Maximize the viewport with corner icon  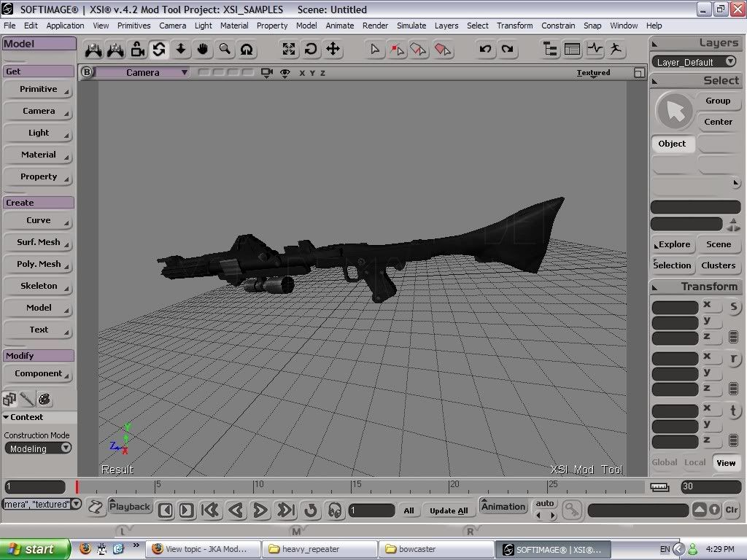[639, 73]
